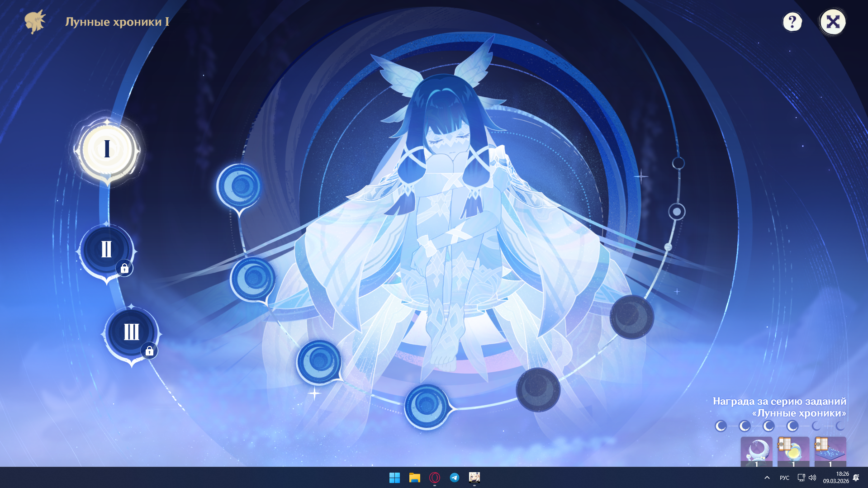The image size is (868, 488).
Task: Click the golden emblem beside the title
Action: pyautogui.click(x=35, y=22)
